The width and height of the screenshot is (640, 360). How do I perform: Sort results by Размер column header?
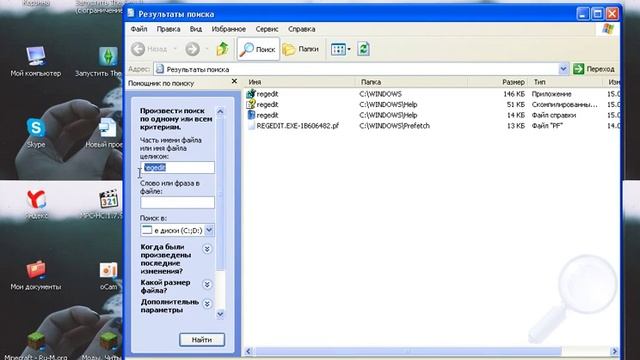point(498,82)
